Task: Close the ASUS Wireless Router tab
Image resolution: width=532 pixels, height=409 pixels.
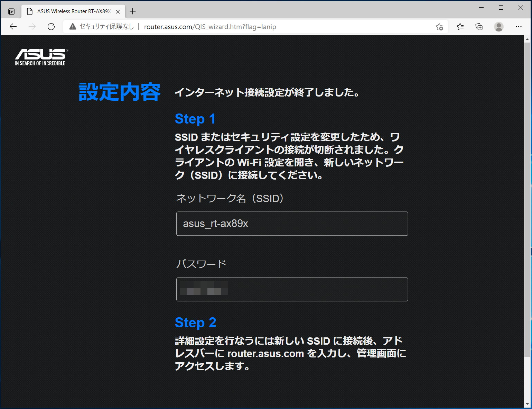Action: [x=118, y=11]
